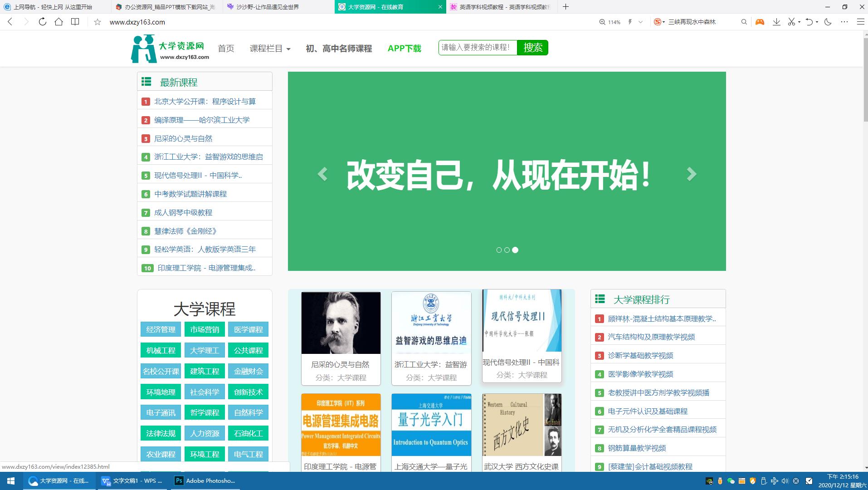Screen dimensions: 868x490
Task: Open WeChat from the system tray
Action: [730, 481]
